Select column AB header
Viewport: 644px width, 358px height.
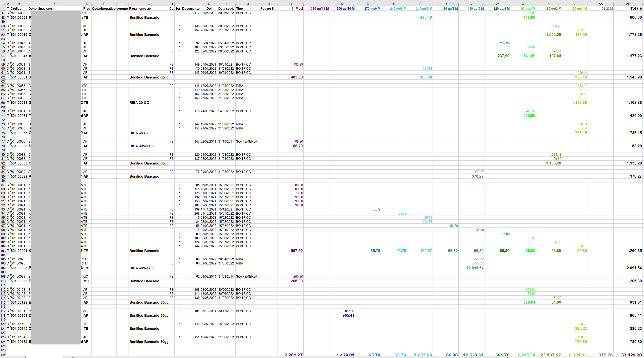coord(628,4)
